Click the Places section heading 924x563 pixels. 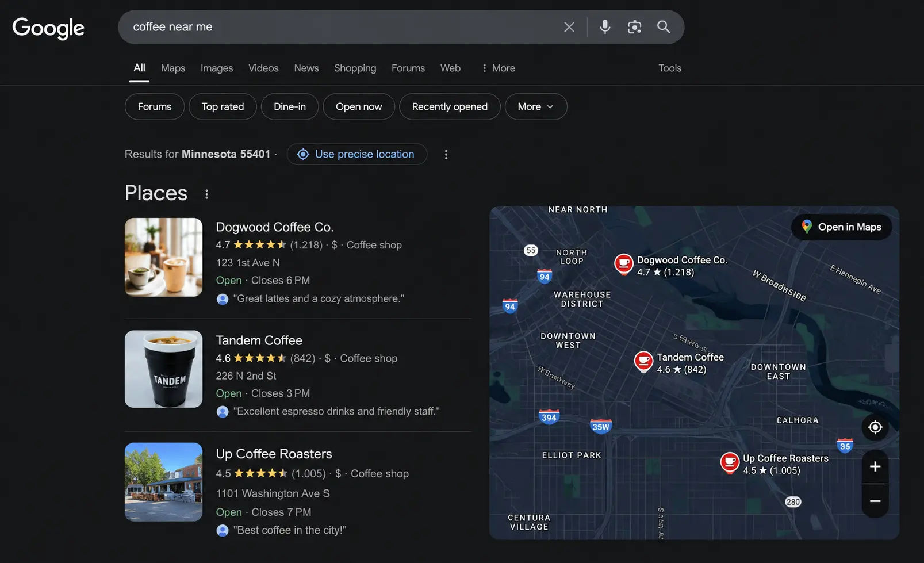click(x=156, y=193)
